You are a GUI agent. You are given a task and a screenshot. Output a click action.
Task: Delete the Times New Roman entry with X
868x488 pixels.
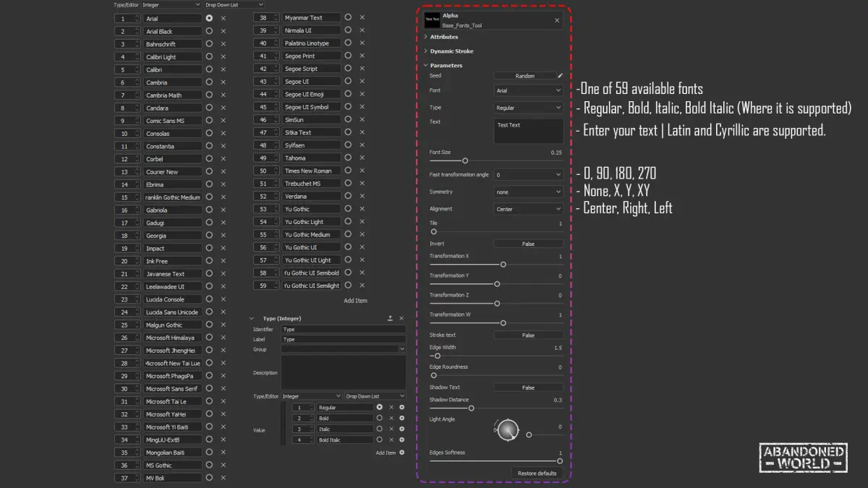coord(362,171)
